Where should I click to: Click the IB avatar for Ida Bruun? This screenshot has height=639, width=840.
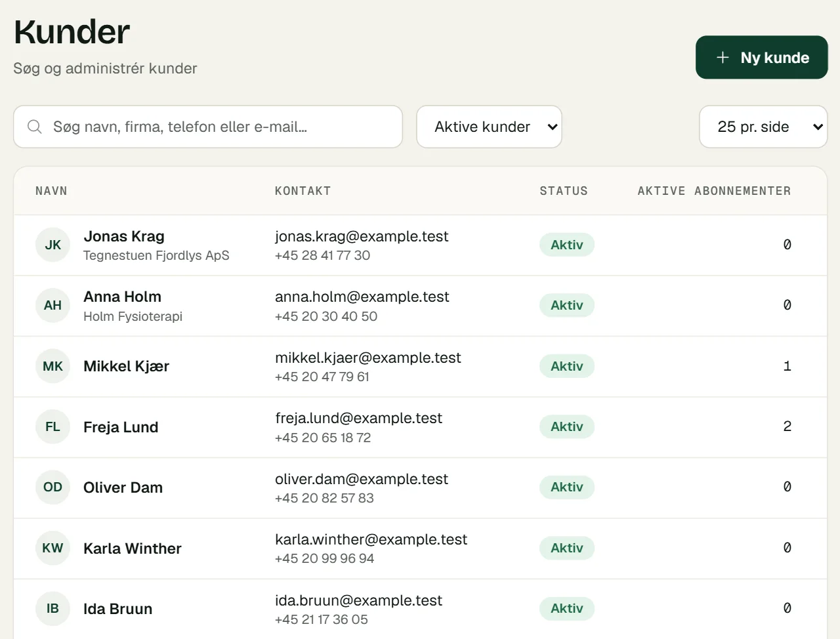[52, 608]
